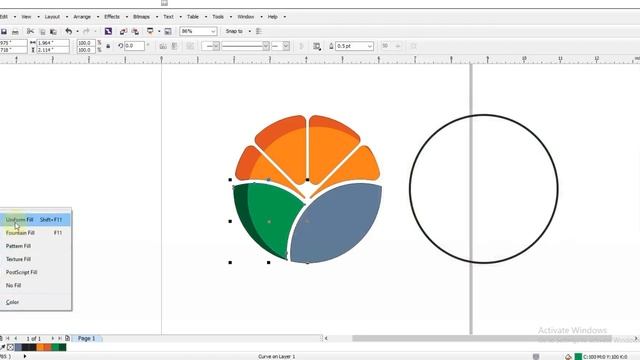Open the Effects menu

click(112, 17)
